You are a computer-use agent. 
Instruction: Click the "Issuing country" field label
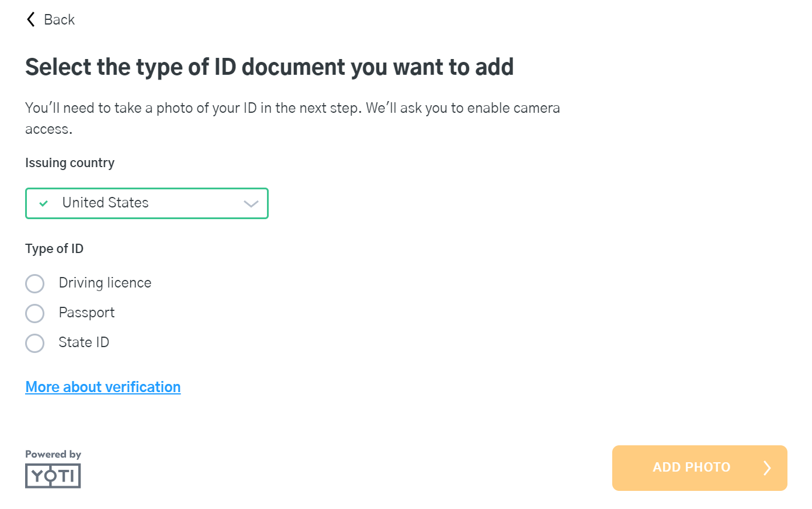pos(70,163)
